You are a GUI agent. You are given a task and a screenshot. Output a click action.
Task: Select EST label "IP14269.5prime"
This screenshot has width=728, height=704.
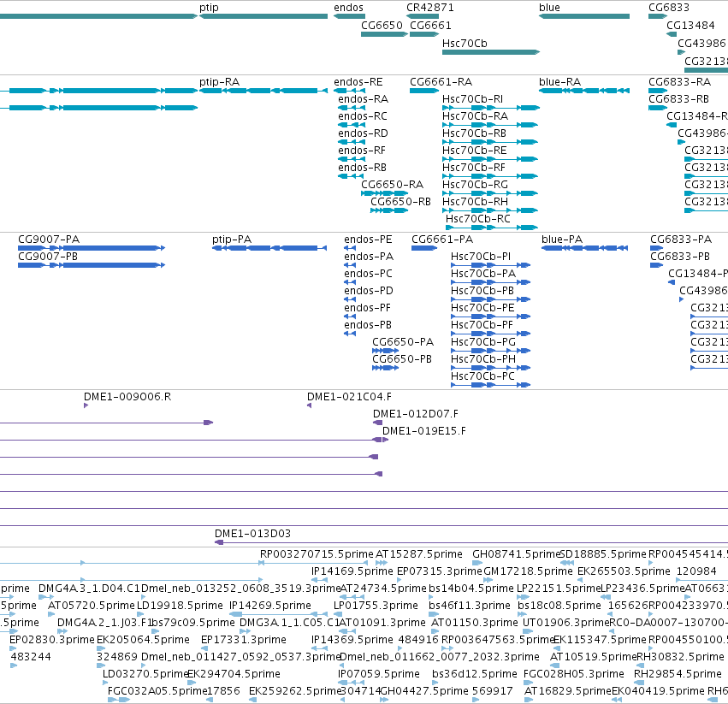pyautogui.click(x=269, y=606)
